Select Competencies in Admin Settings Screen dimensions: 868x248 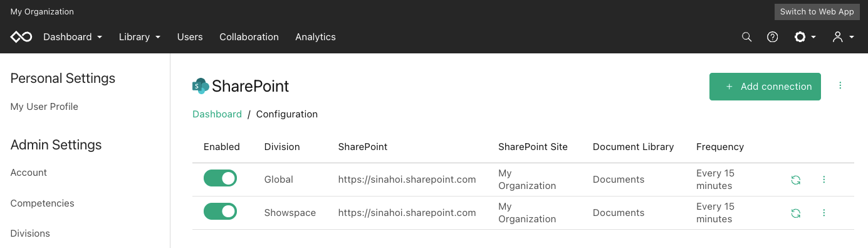point(43,203)
